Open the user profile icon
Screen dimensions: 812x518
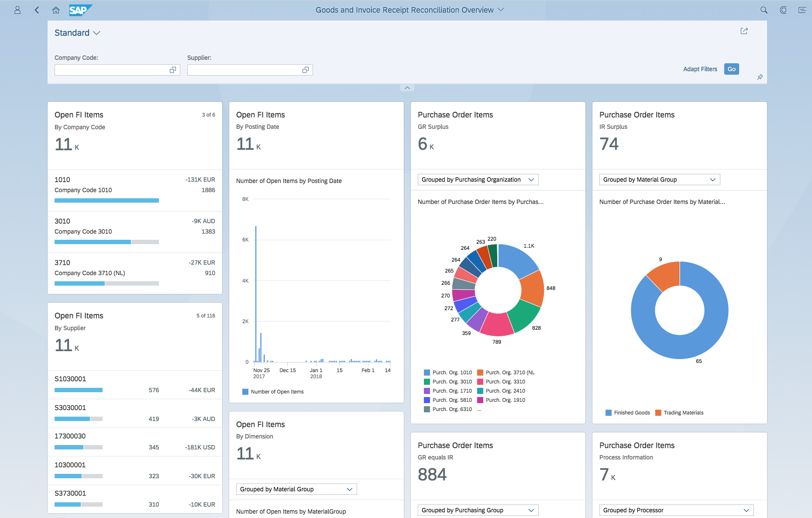click(x=17, y=10)
